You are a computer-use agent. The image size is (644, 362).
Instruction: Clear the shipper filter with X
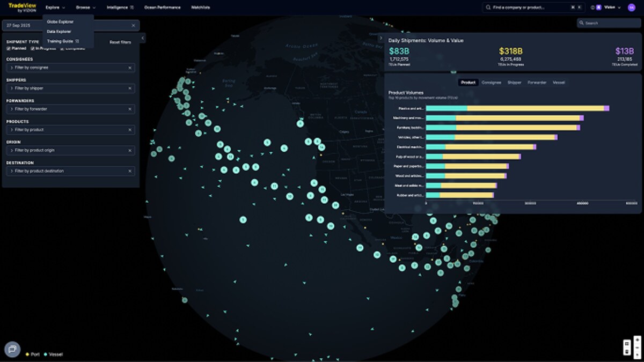(130, 88)
